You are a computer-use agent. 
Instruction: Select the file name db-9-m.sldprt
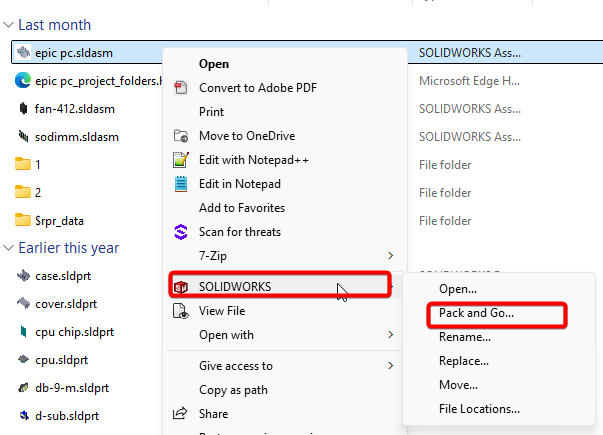(72, 388)
